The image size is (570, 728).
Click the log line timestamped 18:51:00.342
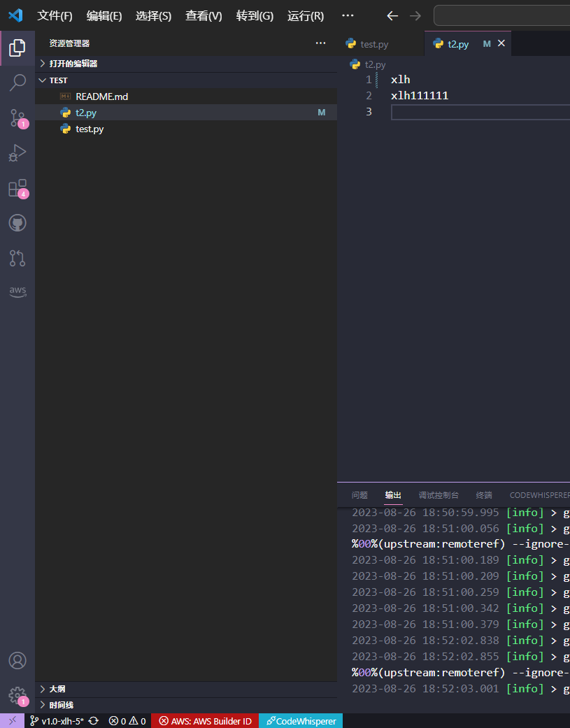(x=460, y=608)
